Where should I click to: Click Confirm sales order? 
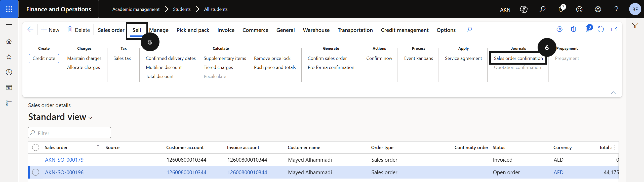327,58
